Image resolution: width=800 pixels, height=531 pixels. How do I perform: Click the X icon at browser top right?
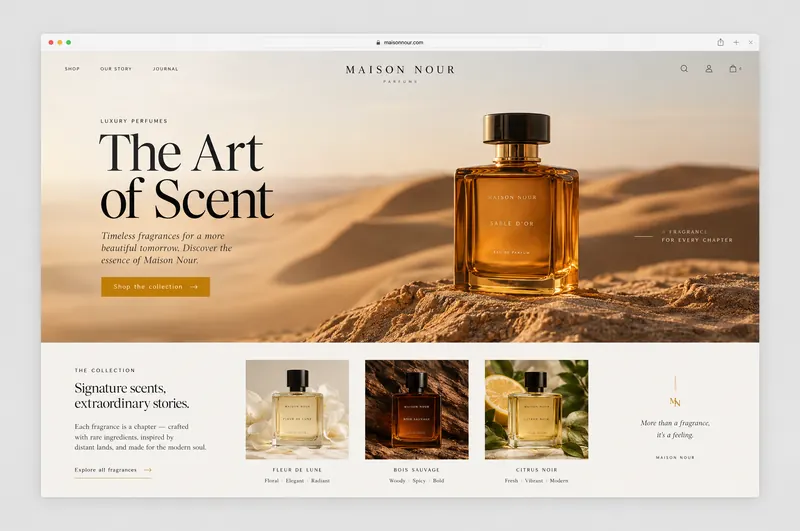click(751, 42)
